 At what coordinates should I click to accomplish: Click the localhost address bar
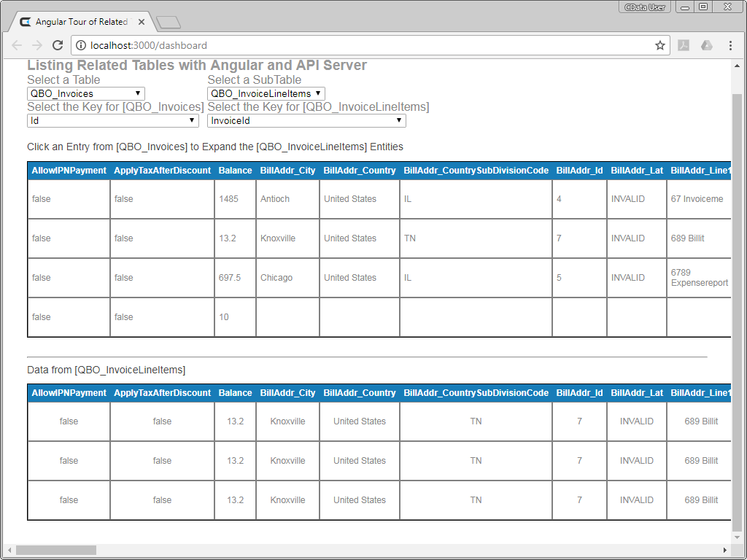click(x=365, y=45)
